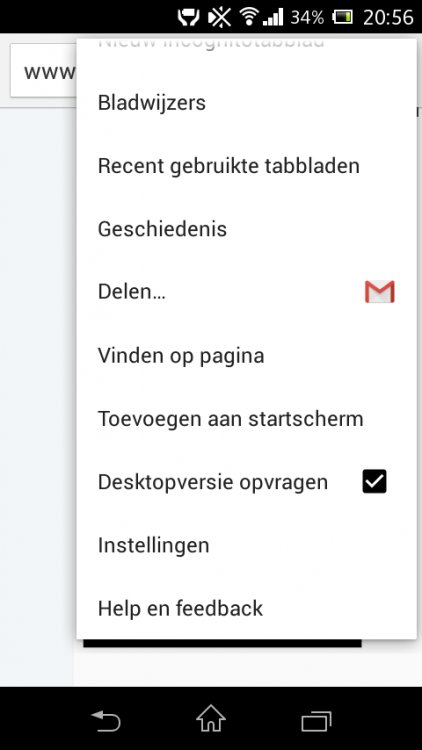Select Delen… menu option
Viewport: 422px width, 750px height.
click(x=246, y=292)
